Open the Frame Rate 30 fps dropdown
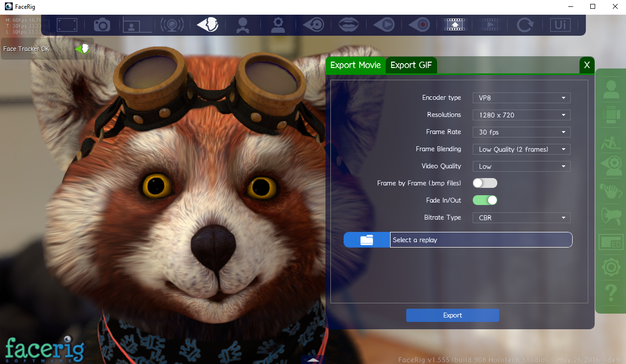 coord(521,132)
